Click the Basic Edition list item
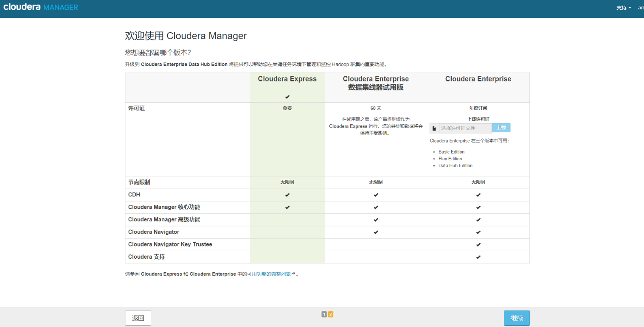The height and width of the screenshot is (327, 644). (x=451, y=152)
